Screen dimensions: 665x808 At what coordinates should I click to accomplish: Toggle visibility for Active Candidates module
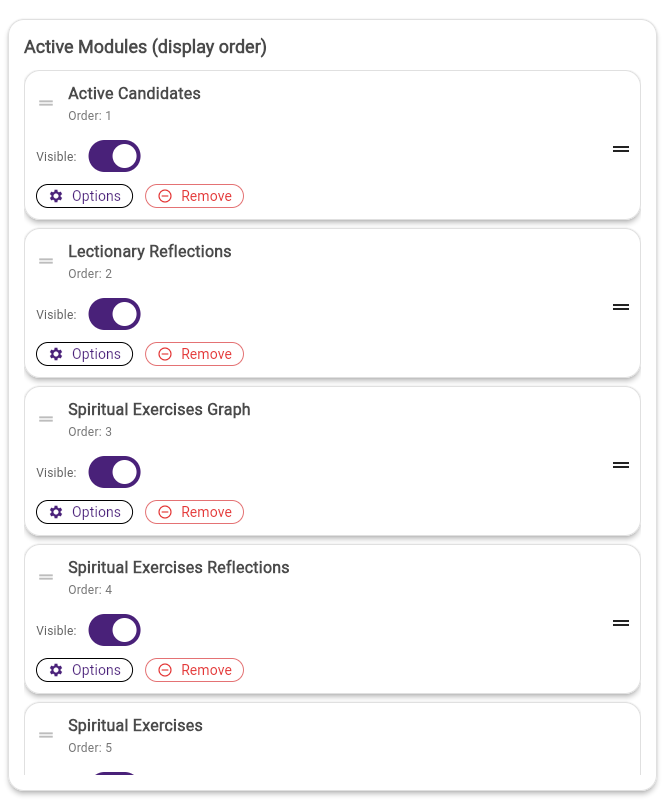114,156
